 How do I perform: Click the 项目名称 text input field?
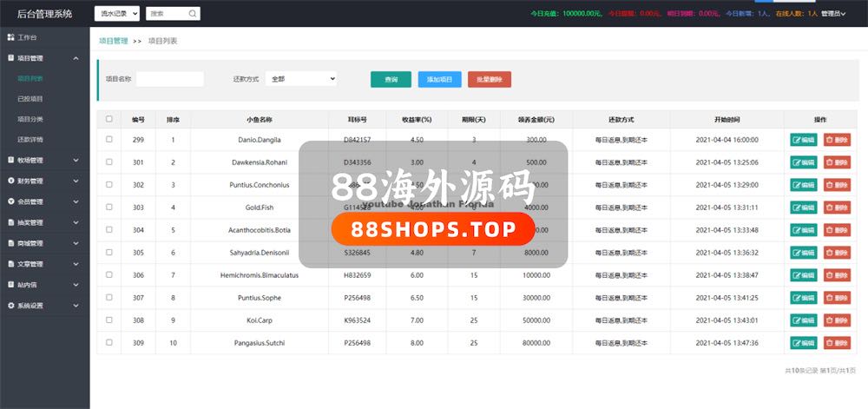[x=170, y=79]
